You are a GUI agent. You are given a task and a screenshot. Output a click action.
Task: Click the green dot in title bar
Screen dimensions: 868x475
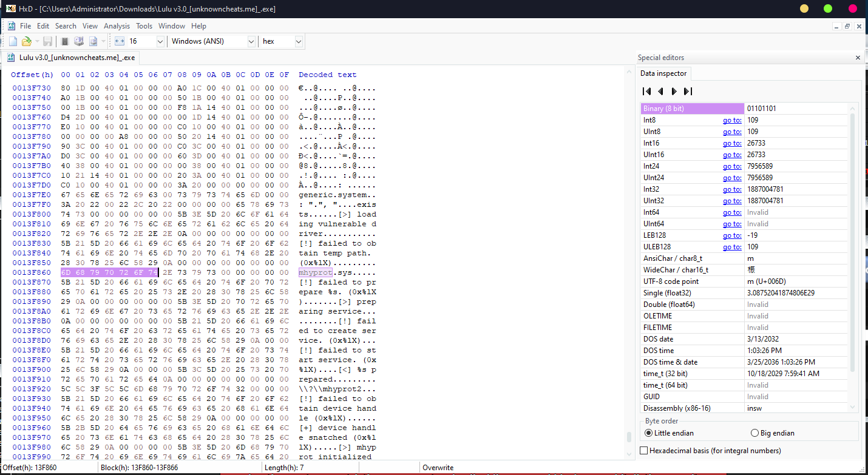click(828, 8)
